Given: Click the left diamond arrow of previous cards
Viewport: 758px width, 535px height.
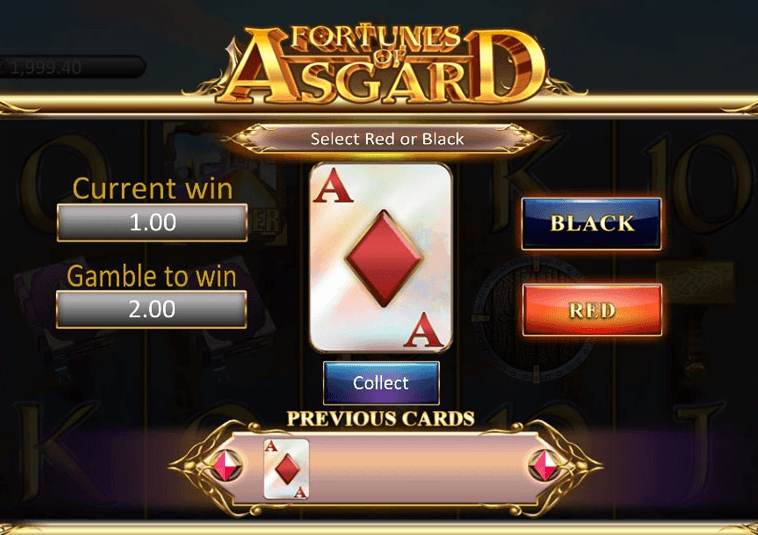Looking at the screenshot, I should coord(226,465).
